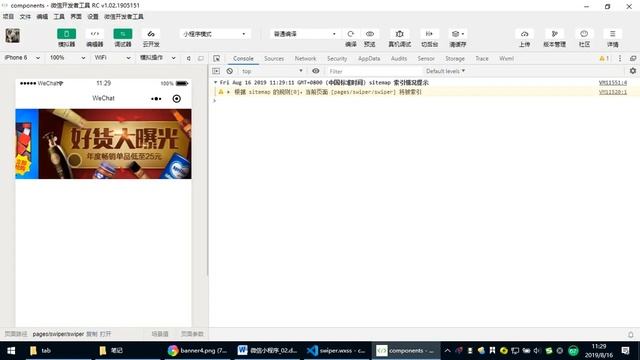Open the 微信开发者工具 menu
640x360 pixels.
point(124,17)
